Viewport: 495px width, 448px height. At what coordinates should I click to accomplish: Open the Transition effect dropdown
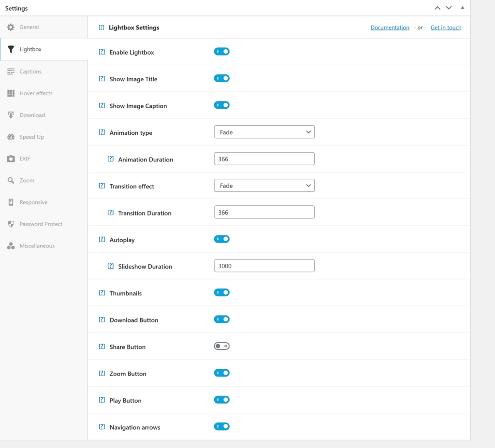point(264,185)
